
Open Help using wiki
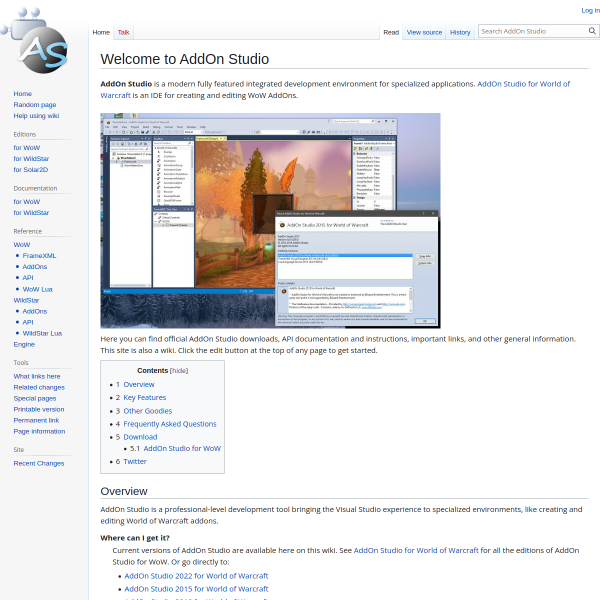[x=36, y=116]
